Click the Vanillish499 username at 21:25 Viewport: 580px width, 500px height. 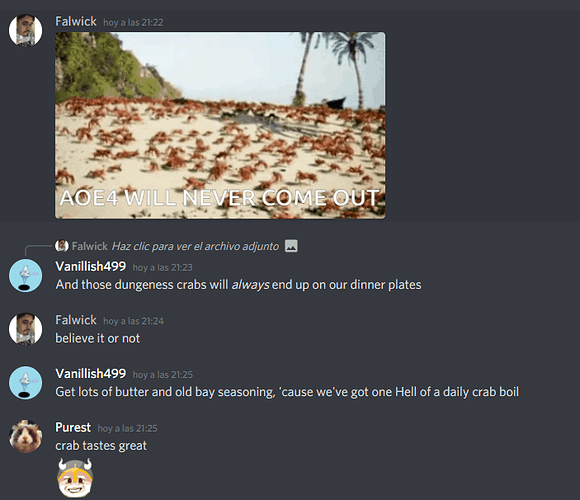(x=91, y=374)
